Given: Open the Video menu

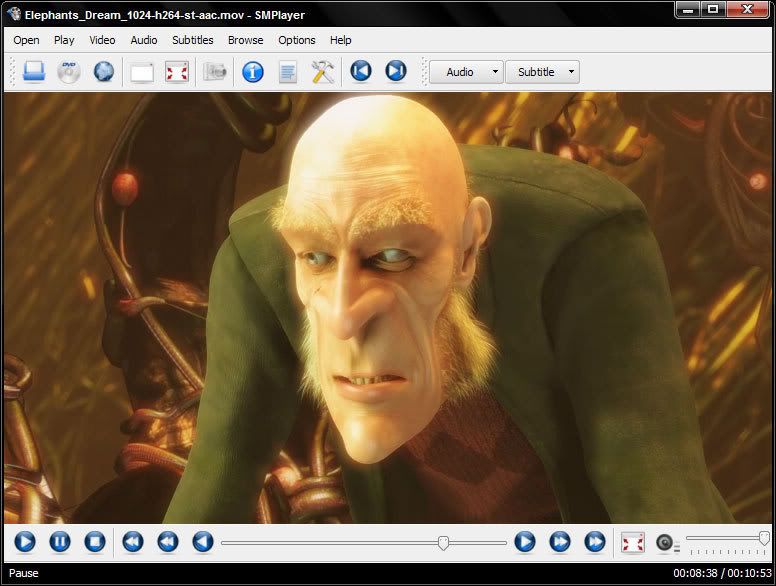Looking at the screenshot, I should (102, 40).
